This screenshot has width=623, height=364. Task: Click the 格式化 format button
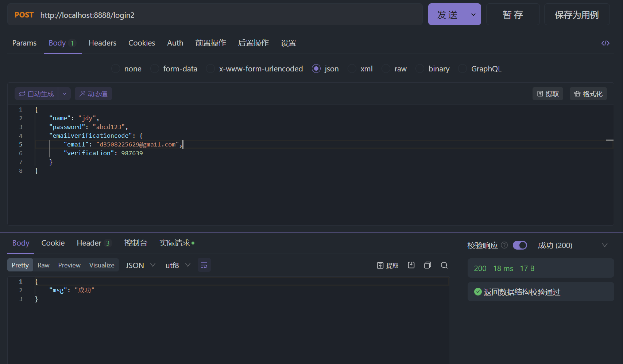click(588, 94)
